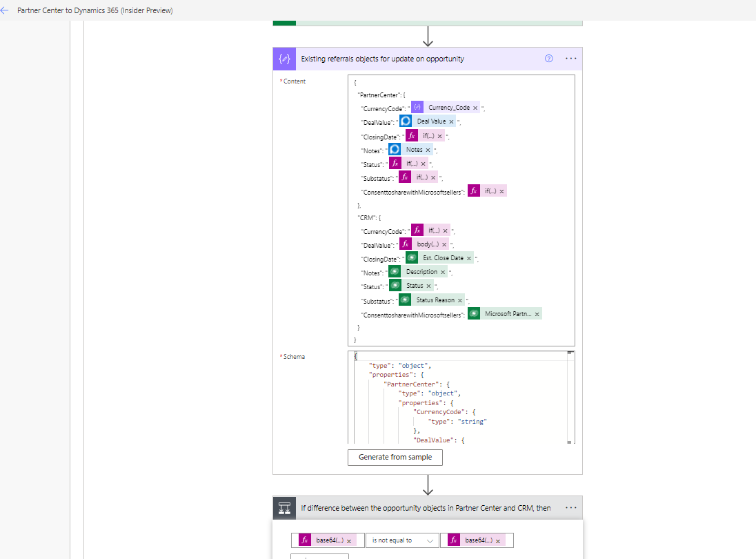This screenshot has width=756, height=559.
Task: Remove the Description token
Action: pyautogui.click(x=443, y=272)
